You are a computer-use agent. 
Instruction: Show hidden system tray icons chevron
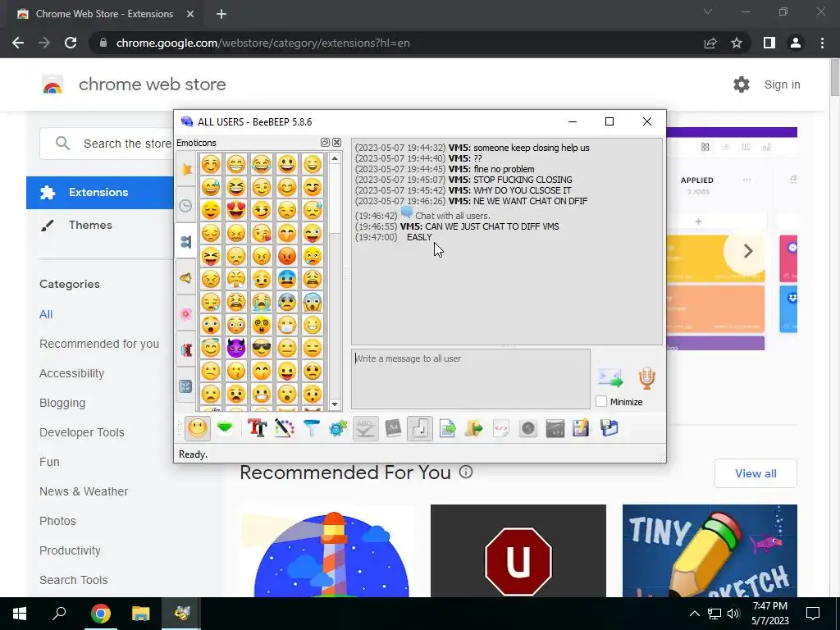coord(694,614)
